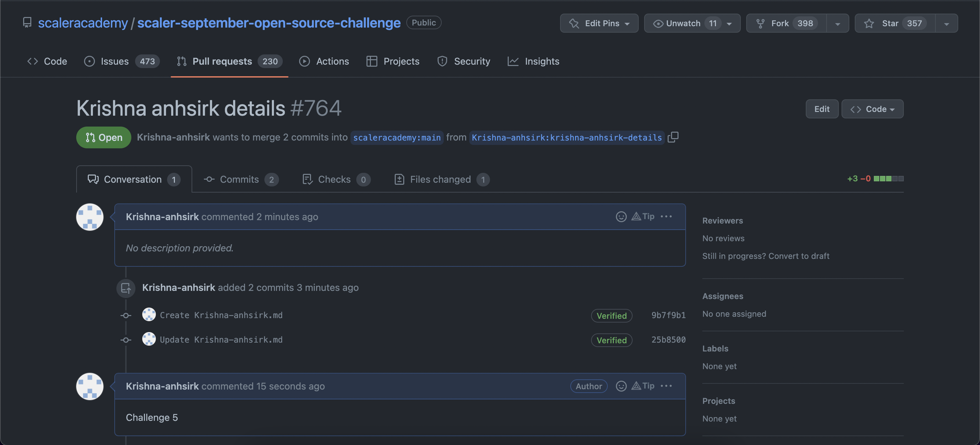
Task: Open the Security shield tab icon
Action: [x=442, y=61]
